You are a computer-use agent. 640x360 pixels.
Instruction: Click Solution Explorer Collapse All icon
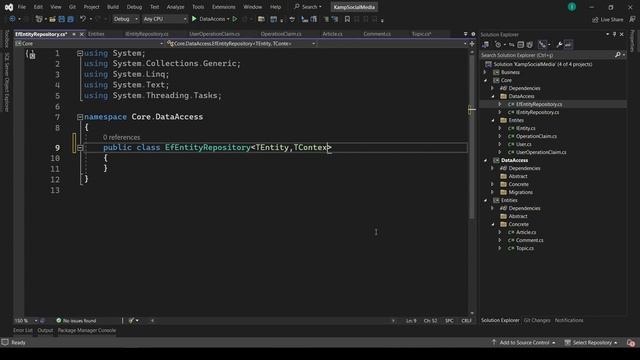click(x=520, y=44)
